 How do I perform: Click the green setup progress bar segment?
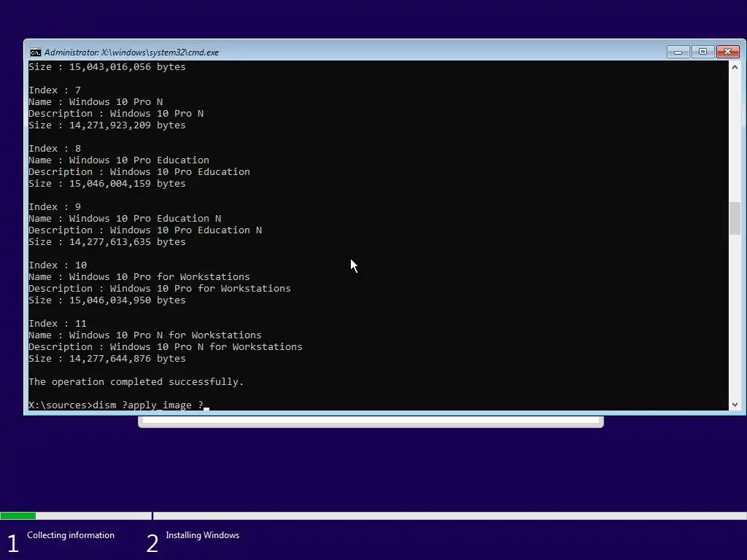[x=18, y=516]
